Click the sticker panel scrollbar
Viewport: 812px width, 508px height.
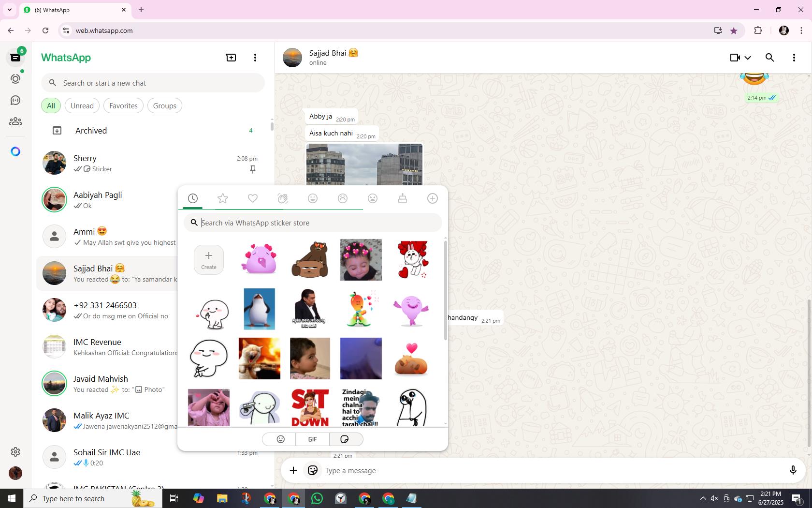[x=445, y=290]
